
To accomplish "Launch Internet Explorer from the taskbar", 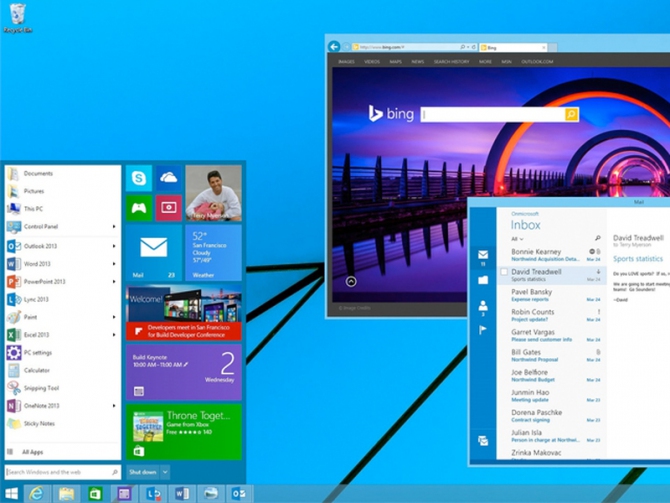I will coord(37,494).
